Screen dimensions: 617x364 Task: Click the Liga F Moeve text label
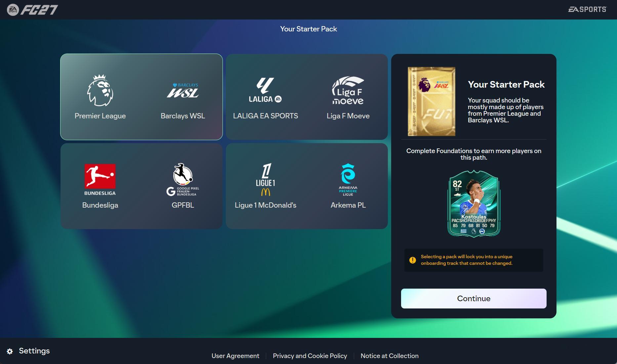[348, 116]
